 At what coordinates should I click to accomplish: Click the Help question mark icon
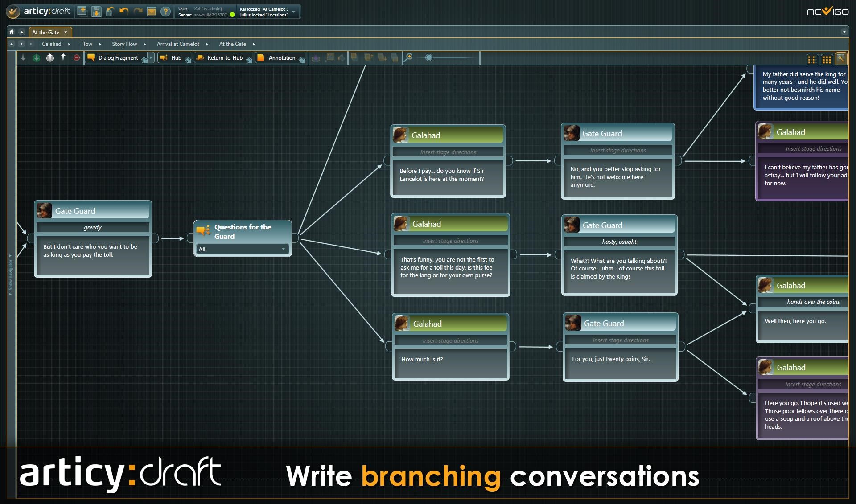point(165,12)
